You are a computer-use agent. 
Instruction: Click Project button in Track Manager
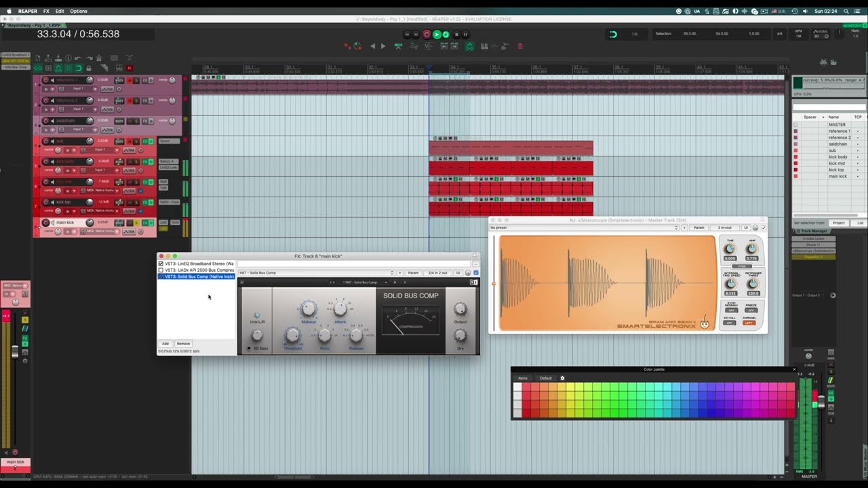point(839,223)
